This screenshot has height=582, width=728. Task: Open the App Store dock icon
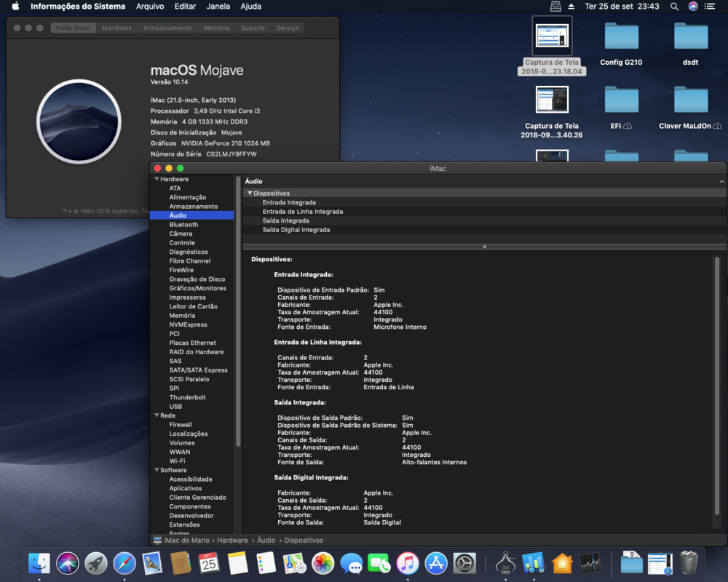click(x=436, y=563)
